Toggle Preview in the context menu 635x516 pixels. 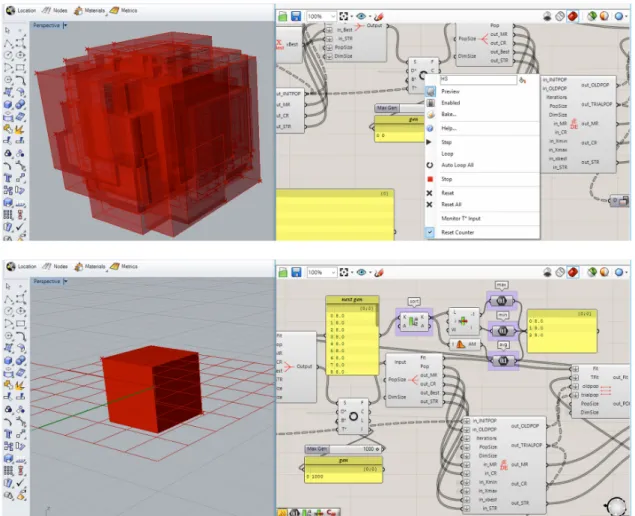[450, 92]
